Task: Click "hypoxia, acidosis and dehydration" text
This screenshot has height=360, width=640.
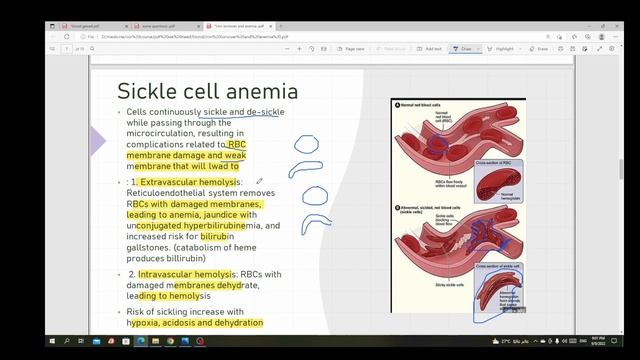Action: pyautogui.click(x=196, y=323)
